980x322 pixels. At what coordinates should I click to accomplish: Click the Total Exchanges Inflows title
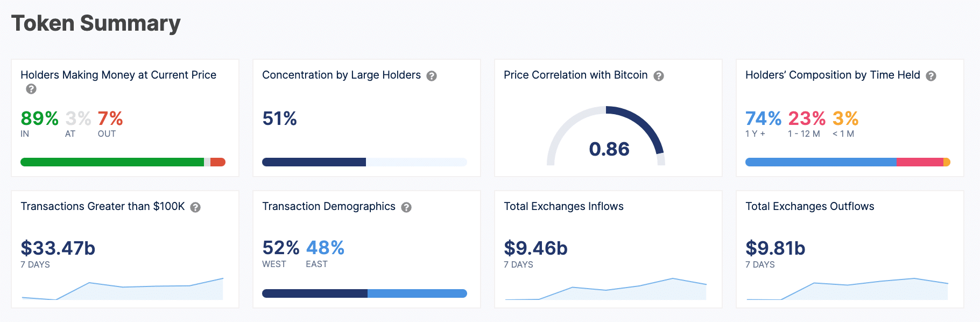click(563, 206)
